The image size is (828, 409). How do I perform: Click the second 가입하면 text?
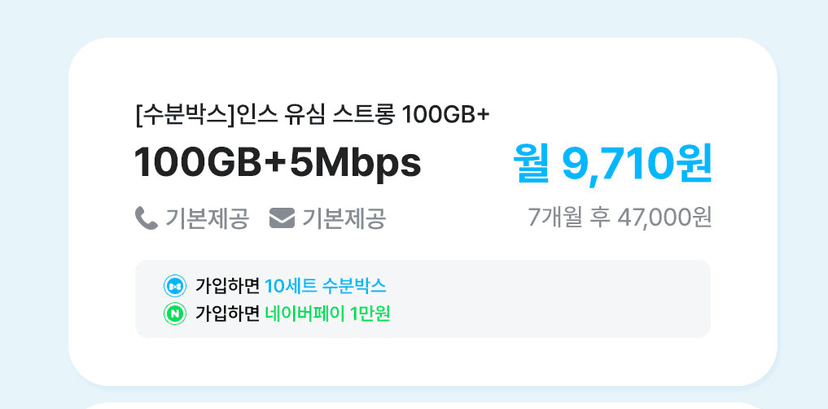tap(227, 315)
